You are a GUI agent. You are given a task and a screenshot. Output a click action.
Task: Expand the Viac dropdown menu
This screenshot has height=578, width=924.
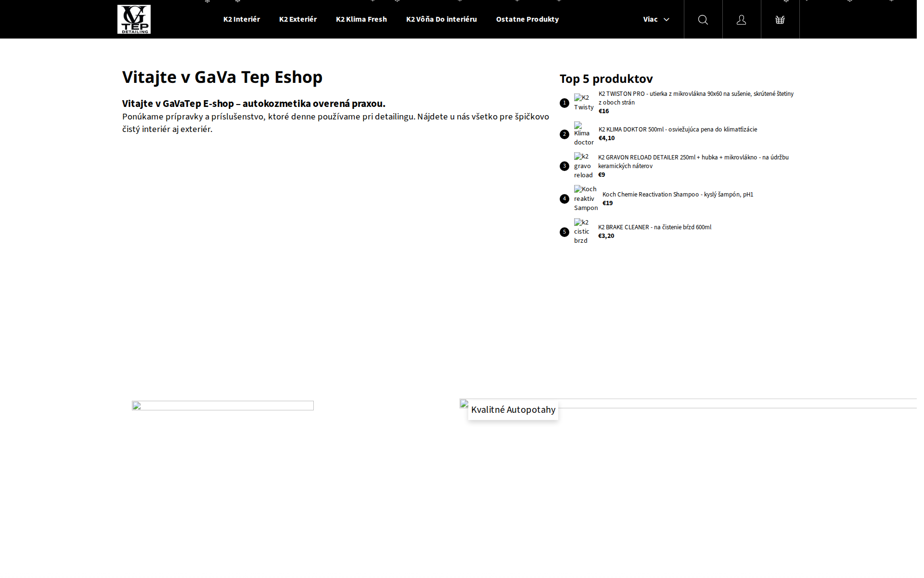655,19
